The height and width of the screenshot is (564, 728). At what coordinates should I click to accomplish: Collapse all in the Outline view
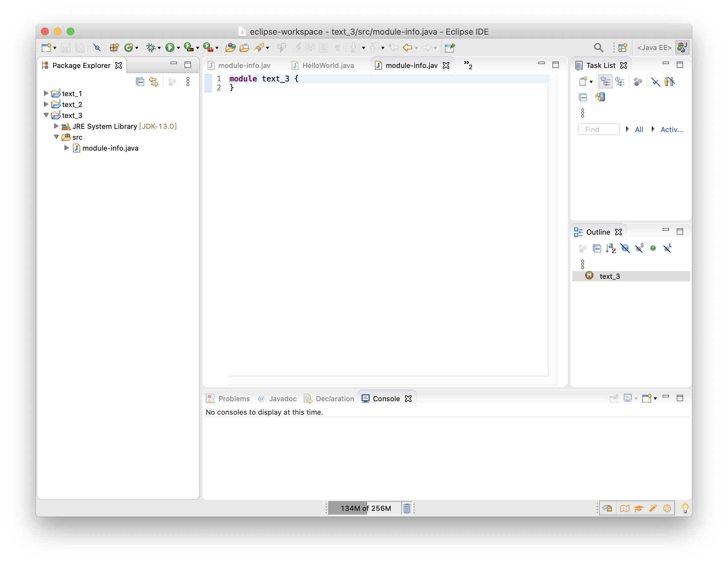point(597,248)
